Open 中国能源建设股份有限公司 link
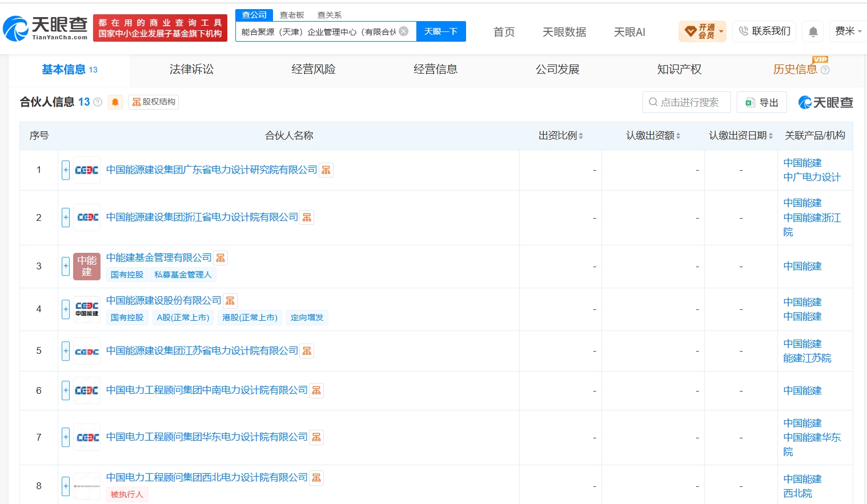The width and height of the screenshot is (867, 504). click(x=164, y=301)
